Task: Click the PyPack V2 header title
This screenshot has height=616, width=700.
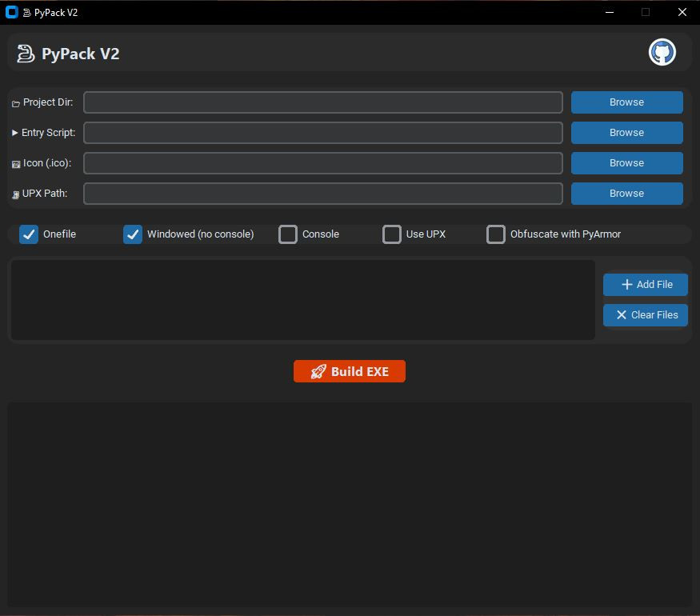Action: coord(80,54)
